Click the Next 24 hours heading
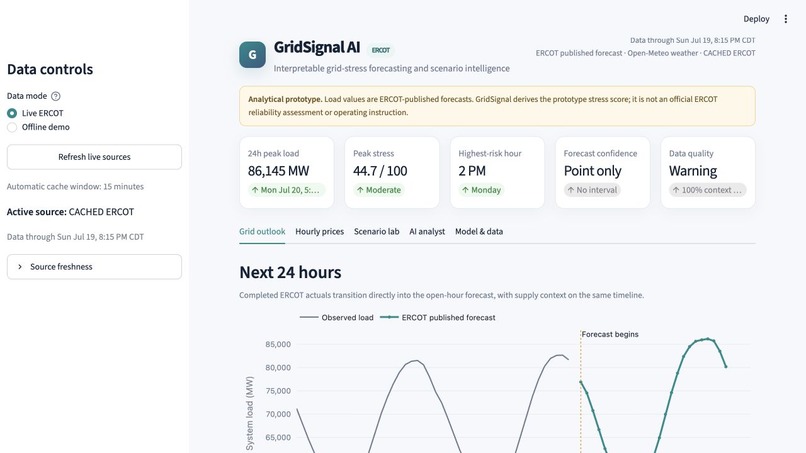This screenshot has height=453, width=806. click(x=290, y=273)
